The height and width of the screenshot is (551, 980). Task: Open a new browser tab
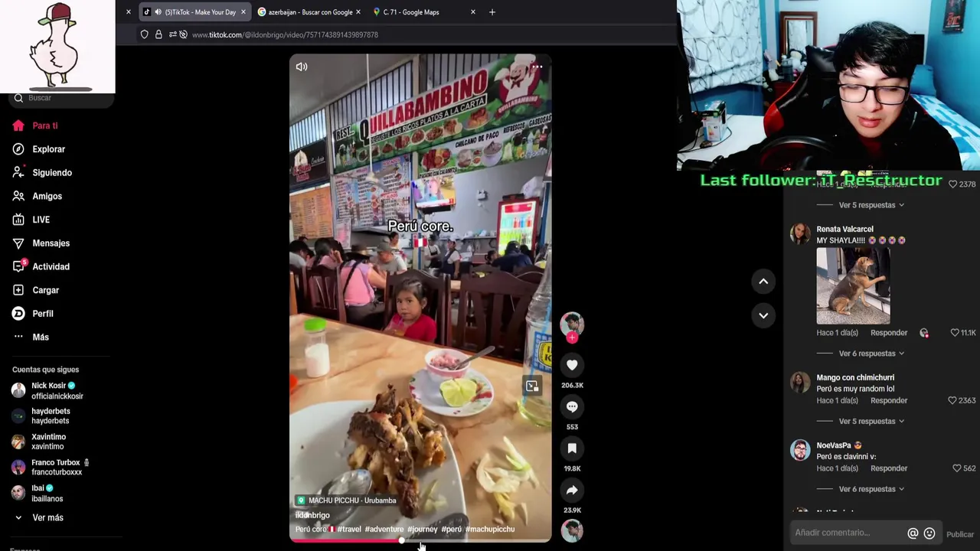(x=492, y=12)
